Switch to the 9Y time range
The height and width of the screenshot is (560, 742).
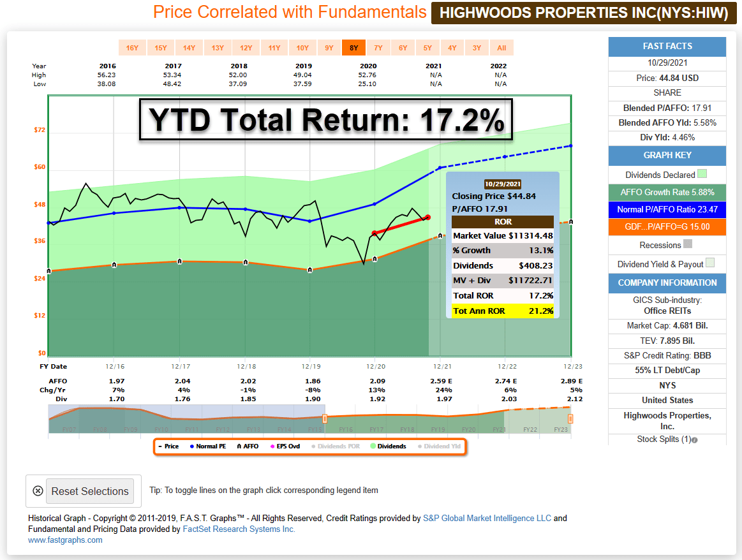click(x=329, y=48)
